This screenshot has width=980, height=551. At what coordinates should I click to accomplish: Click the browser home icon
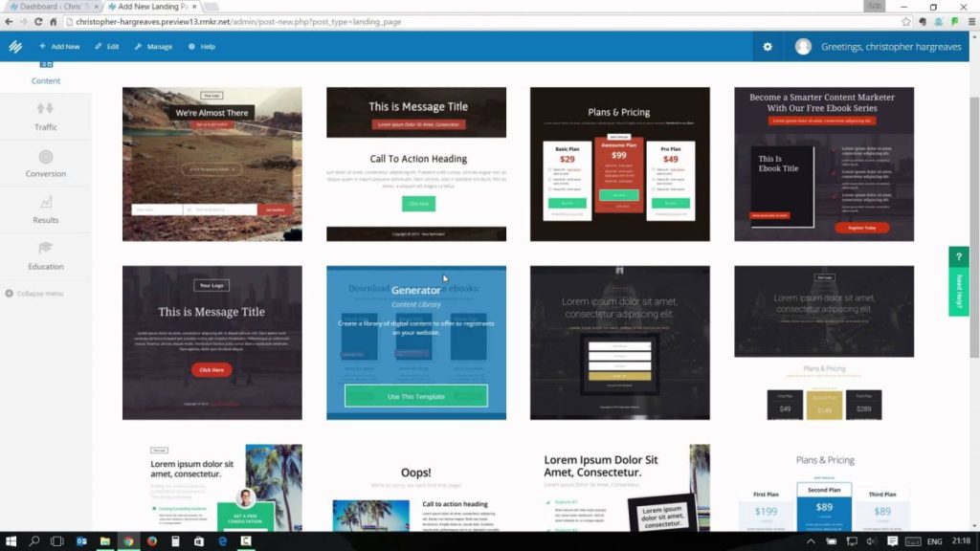click(x=54, y=22)
